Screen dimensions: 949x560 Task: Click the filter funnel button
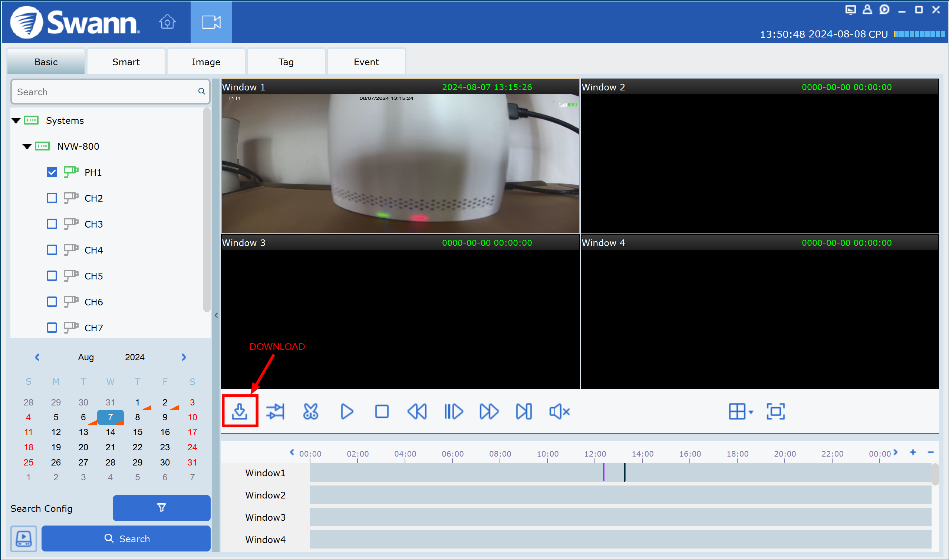coord(162,508)
